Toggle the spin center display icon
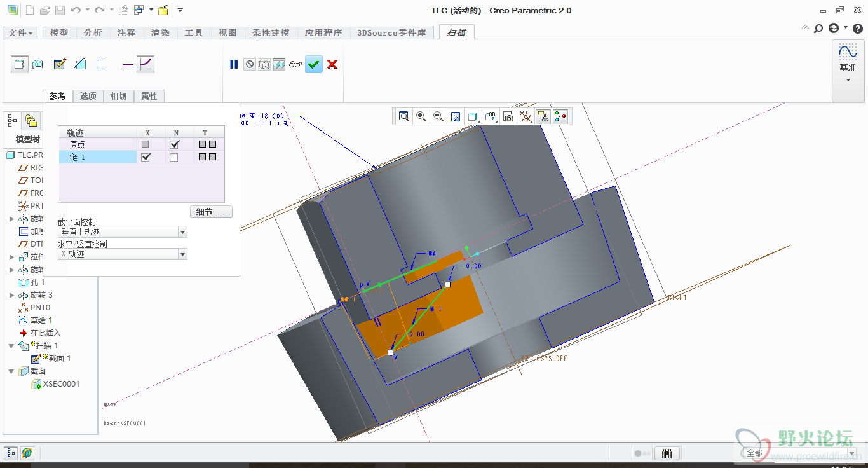The height and width of the screenshot is (468, 868). (560, 116)
